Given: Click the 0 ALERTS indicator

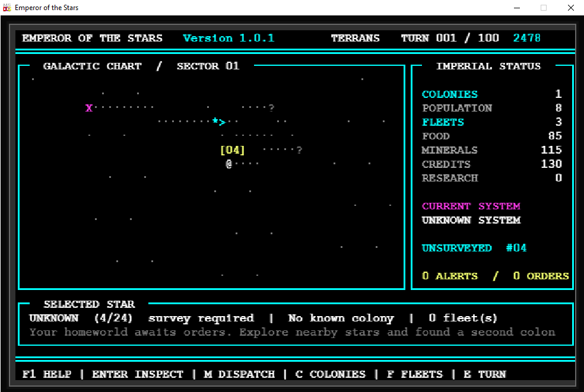Looking at the screenshot, I should (x=449, y=276).
